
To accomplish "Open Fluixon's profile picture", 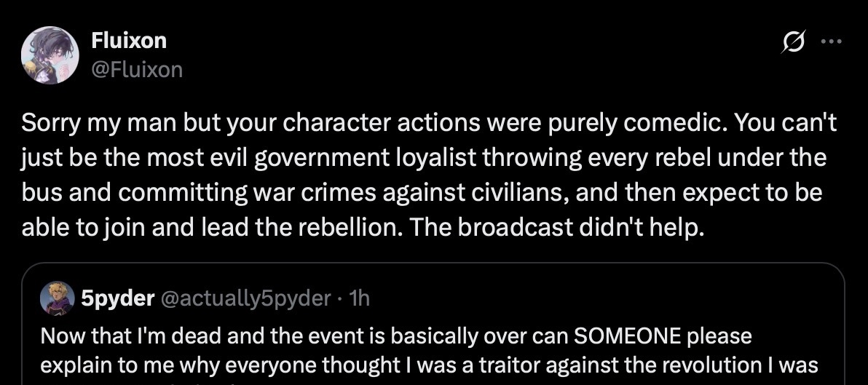I will [x=50, y=55].
